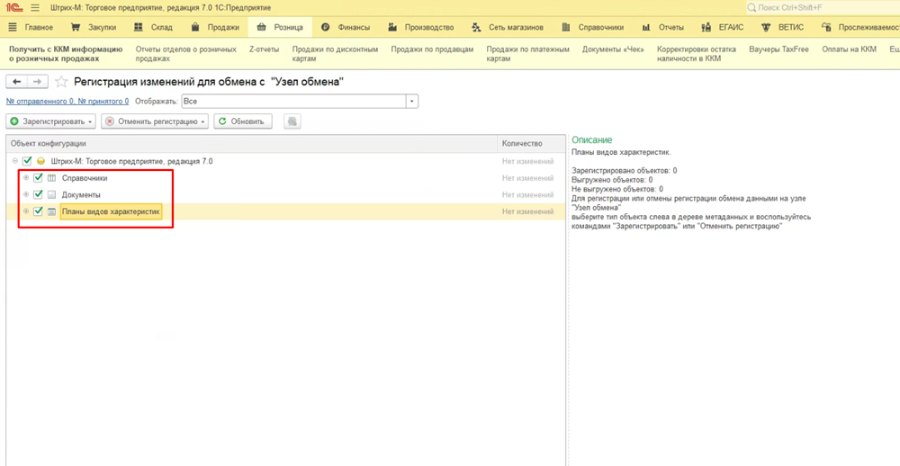Click the 1C logo icon
Viewport: 900px width, 466px height.
pos(14,8)
